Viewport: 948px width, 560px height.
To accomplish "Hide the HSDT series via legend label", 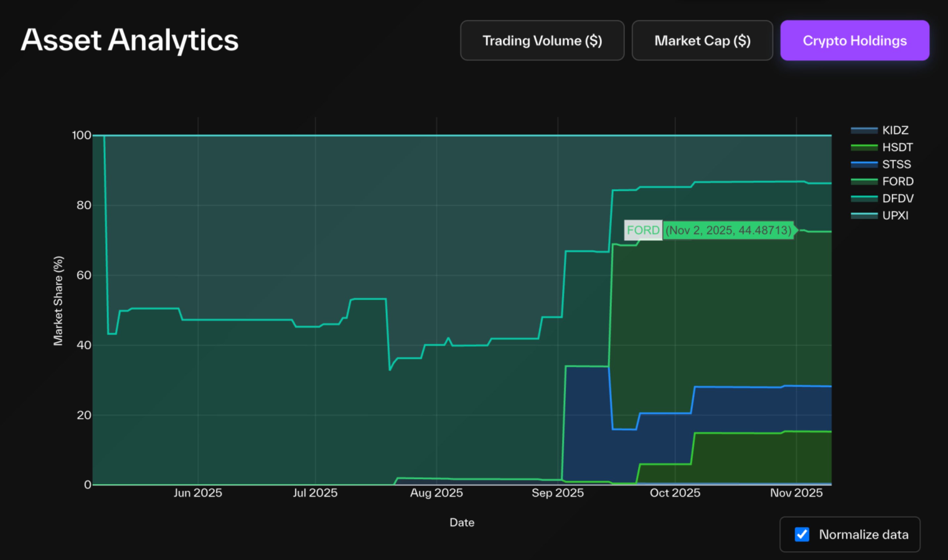I will [x=897, y=147].
